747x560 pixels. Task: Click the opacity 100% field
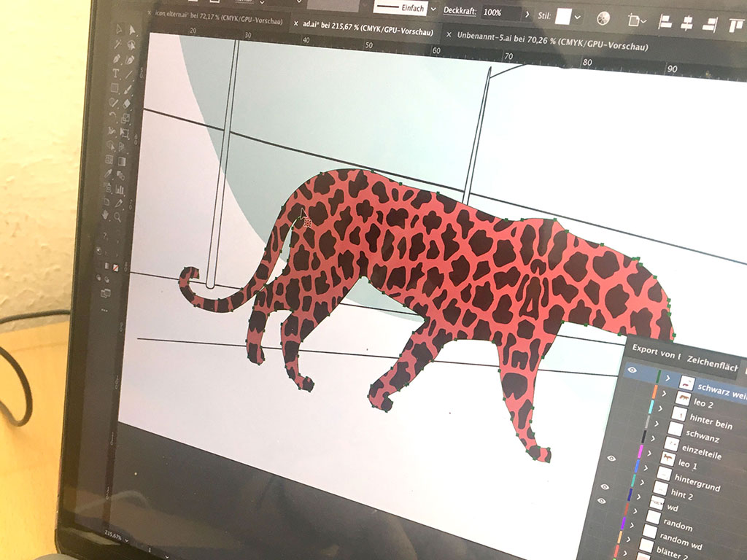point(500,12)
